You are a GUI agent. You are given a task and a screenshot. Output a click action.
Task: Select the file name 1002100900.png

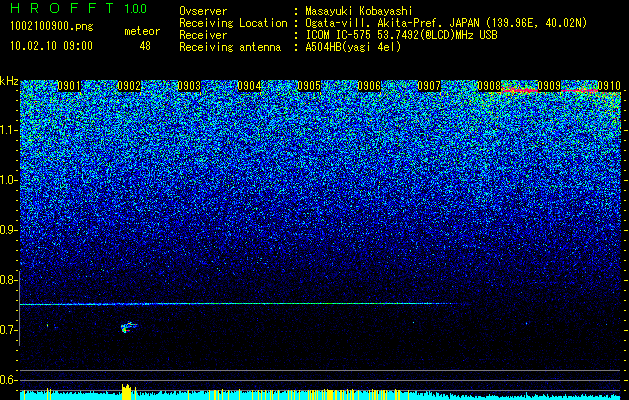click(x=52, y=27)
